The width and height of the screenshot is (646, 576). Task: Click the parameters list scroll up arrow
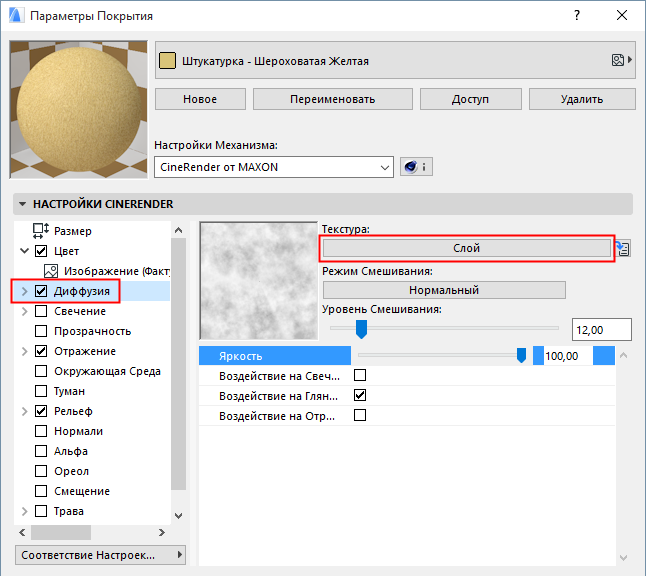(x=623, y=355)
